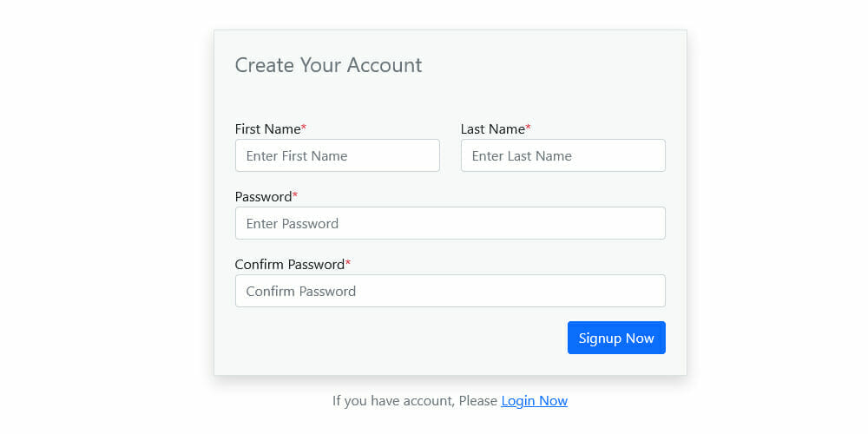
Task: Focus the Last Name text box
Action: [x=562, y=156]
